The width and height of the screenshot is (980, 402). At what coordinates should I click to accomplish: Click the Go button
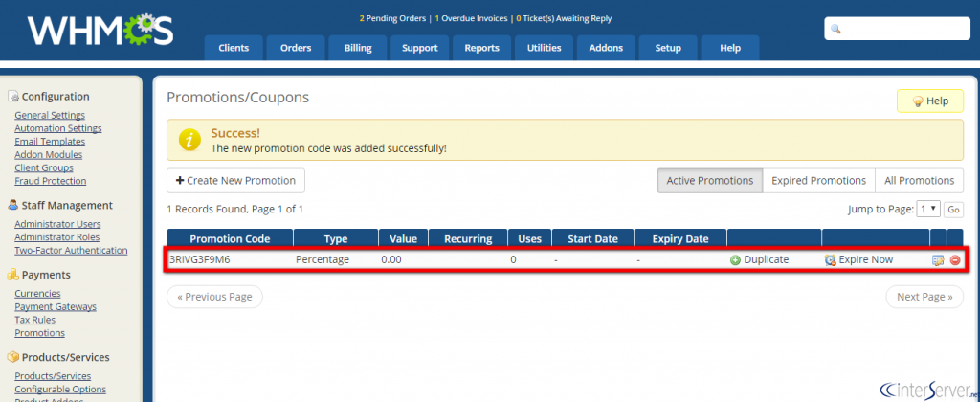coord(953,210)
